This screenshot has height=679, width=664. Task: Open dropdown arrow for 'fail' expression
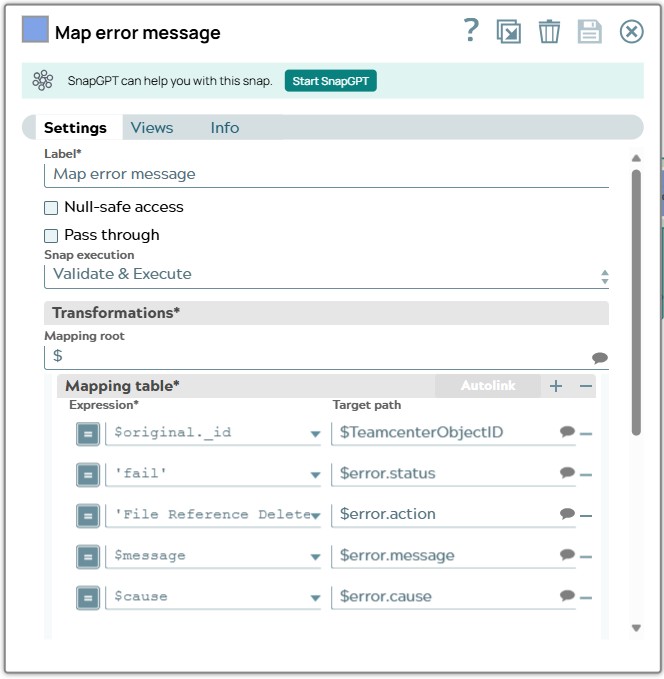pos(315,475)
